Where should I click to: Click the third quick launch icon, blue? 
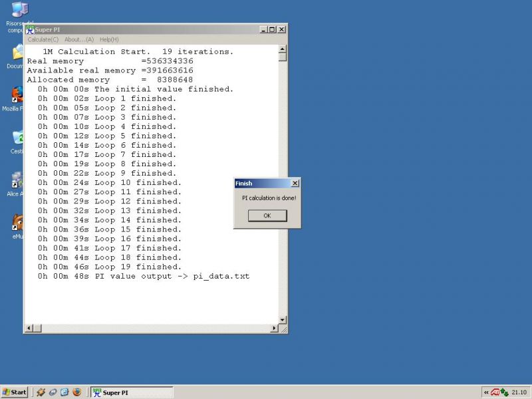pyautogui.click(x=65, y=392)
